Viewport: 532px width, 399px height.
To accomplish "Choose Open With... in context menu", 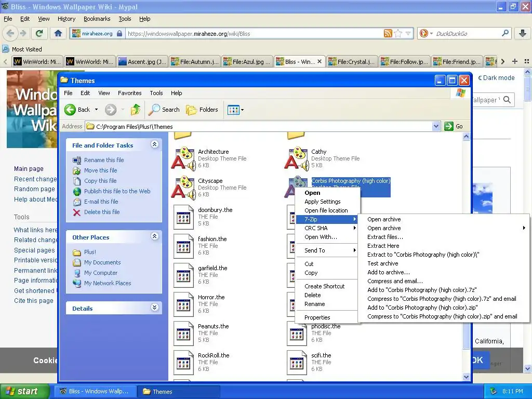I will [326, 237].
